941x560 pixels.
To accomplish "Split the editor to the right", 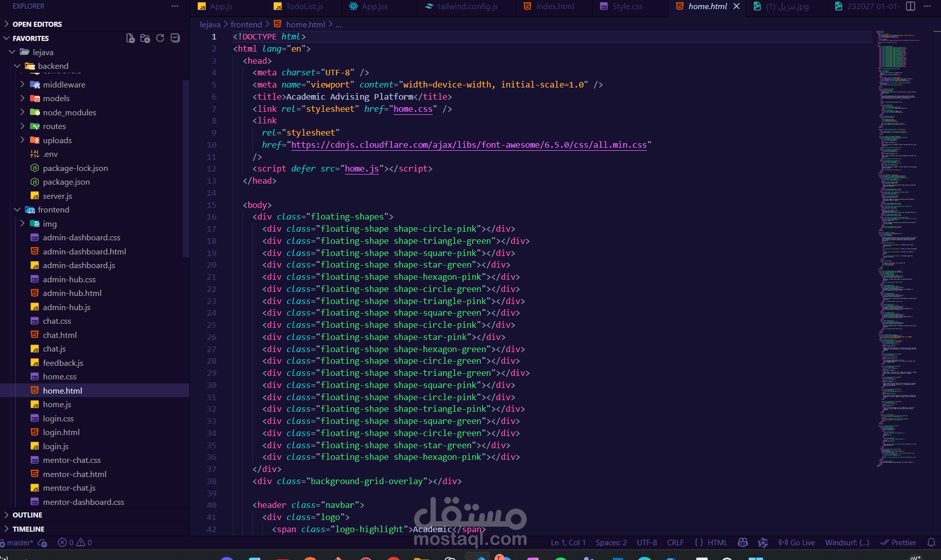I will point(911,6).
